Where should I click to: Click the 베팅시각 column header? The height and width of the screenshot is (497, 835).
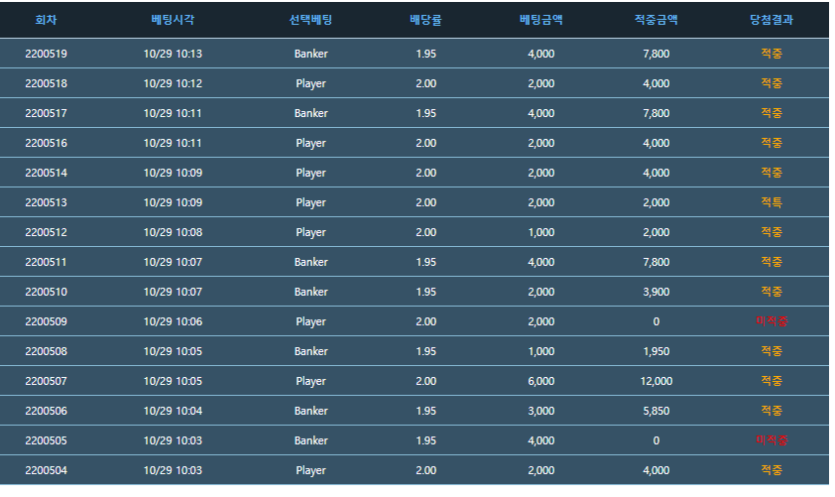point(173,20)
